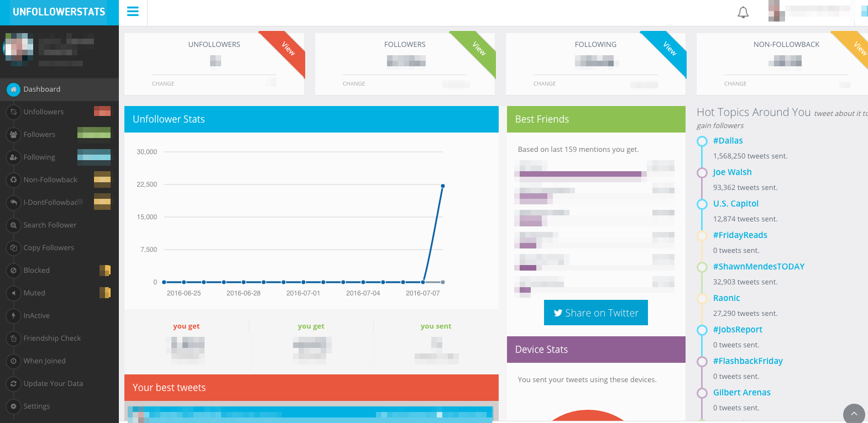Open the #FridayReads hot topic
868x423 pixels.
(740, 235)
